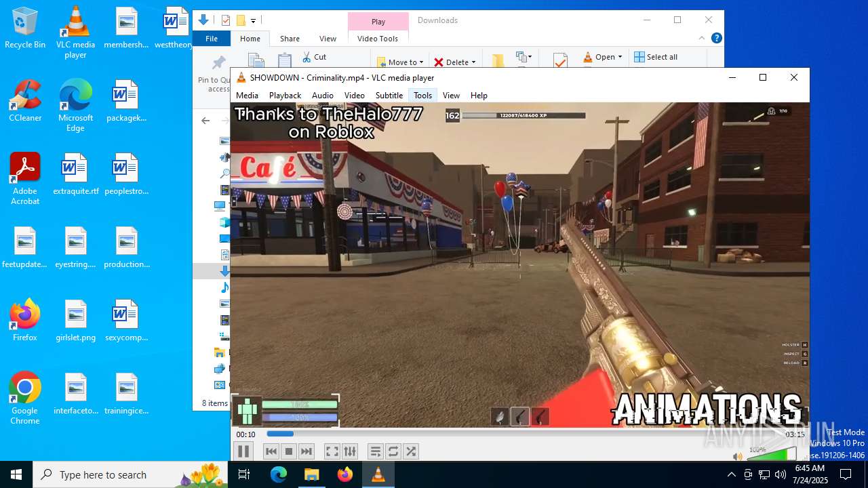
Task: Click the taskbar search box
Action: pos(130,474)
